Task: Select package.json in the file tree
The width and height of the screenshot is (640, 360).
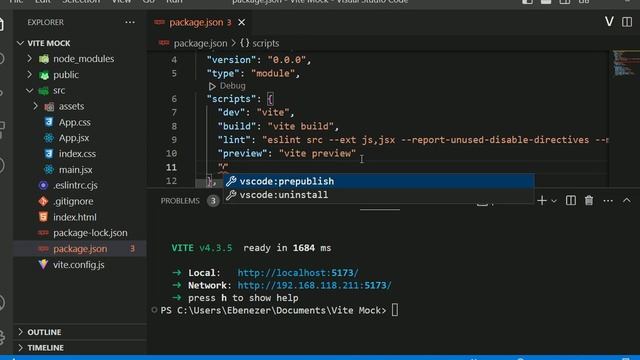Action: pyautogui.click(x=80, y=249)
